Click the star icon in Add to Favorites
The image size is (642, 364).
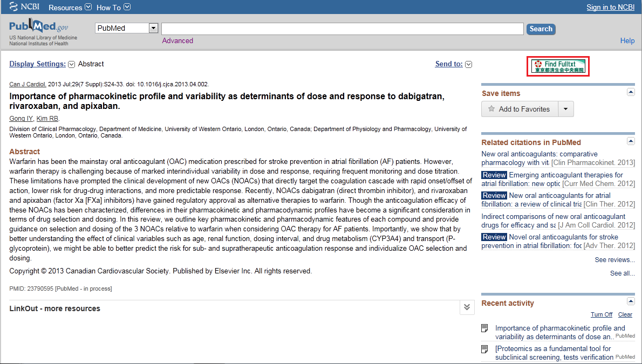(x=491, y=109)
